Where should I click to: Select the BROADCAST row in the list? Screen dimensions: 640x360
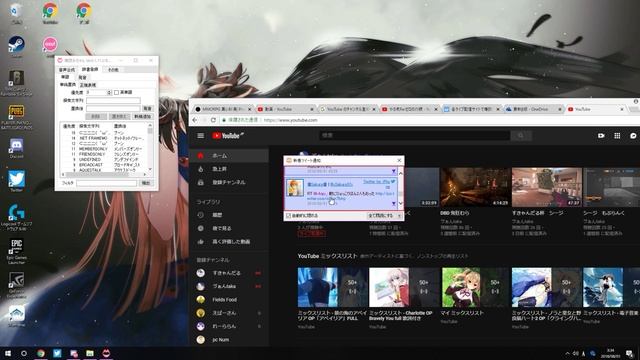click(104, 165)
